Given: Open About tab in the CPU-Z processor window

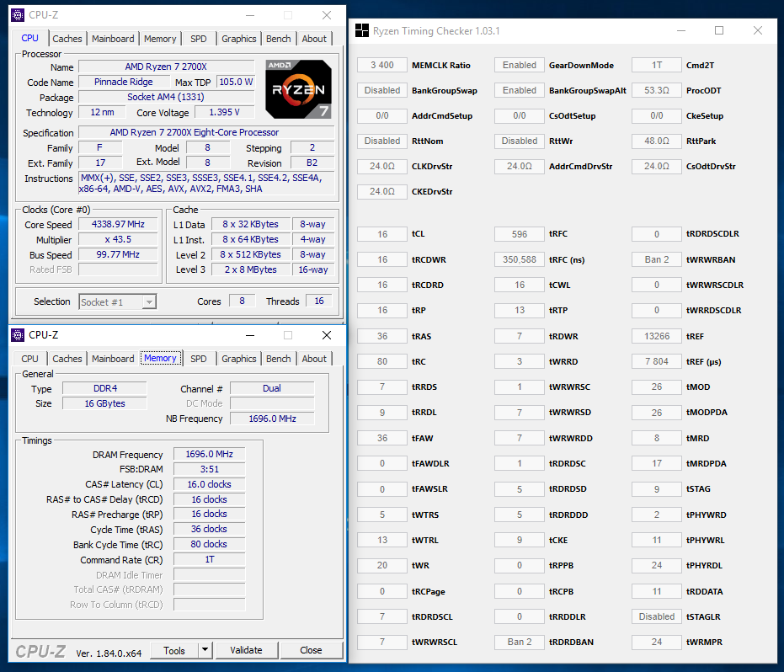Looking at the screenshot, I should pos(314,39).
